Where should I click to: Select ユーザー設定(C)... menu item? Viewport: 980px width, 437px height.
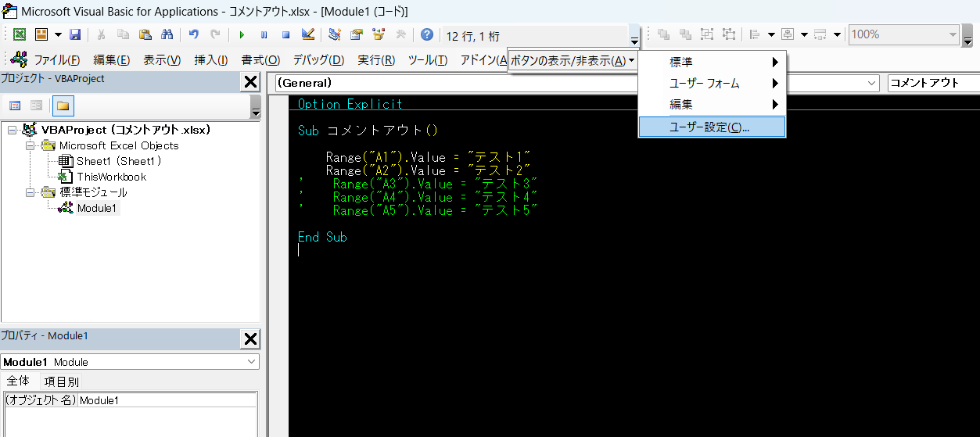point(712,127)
